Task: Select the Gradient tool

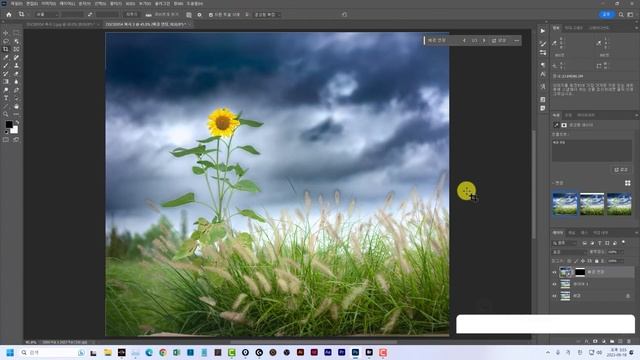Action: pos(6,82)
